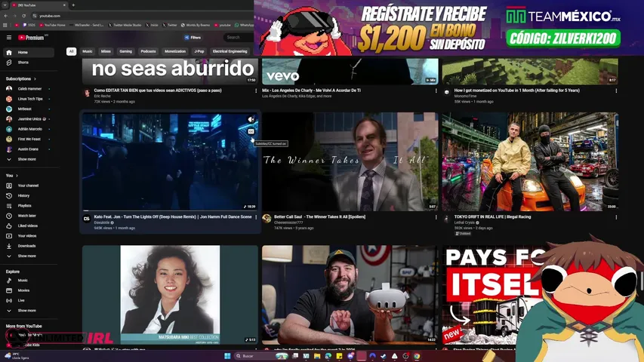Image resolution: width=644 pixels, height=362 pixels.
Task: Open Austin Evans subscription channel
Action: (29, 149)
